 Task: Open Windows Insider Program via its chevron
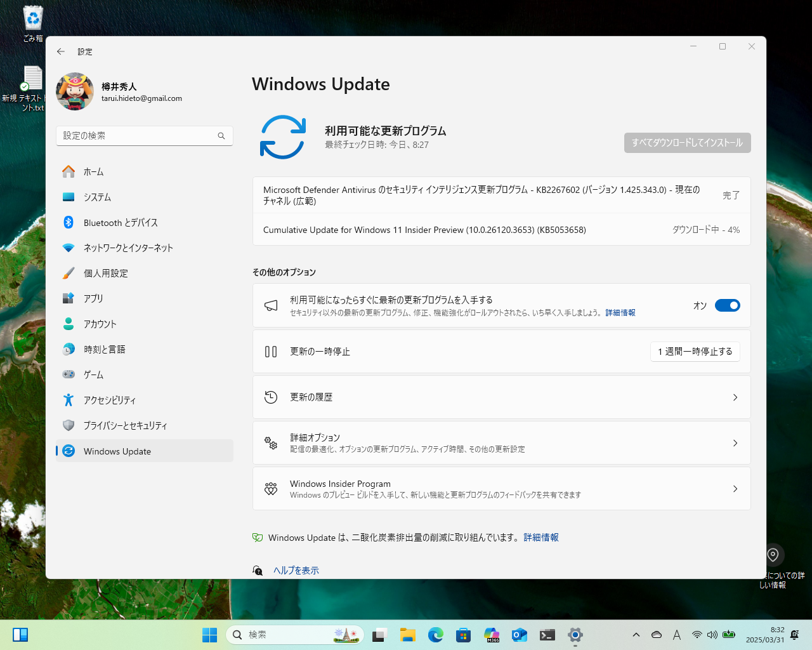click(735, 488)
